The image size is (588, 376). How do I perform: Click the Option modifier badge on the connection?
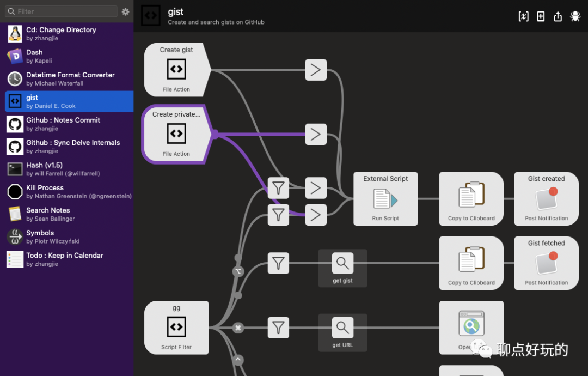[238, 271]
